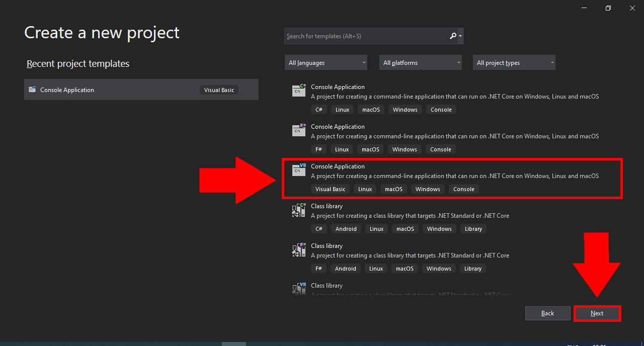
Task: Click the C# Class library template icon
Action: pos(299,210)
